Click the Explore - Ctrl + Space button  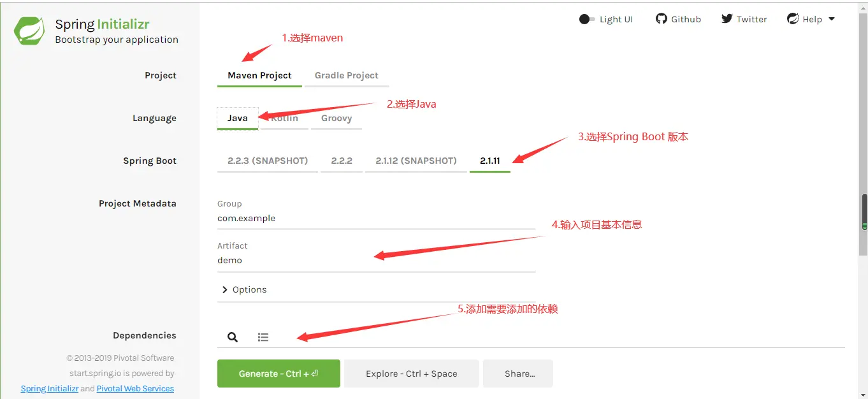point(411,374)
